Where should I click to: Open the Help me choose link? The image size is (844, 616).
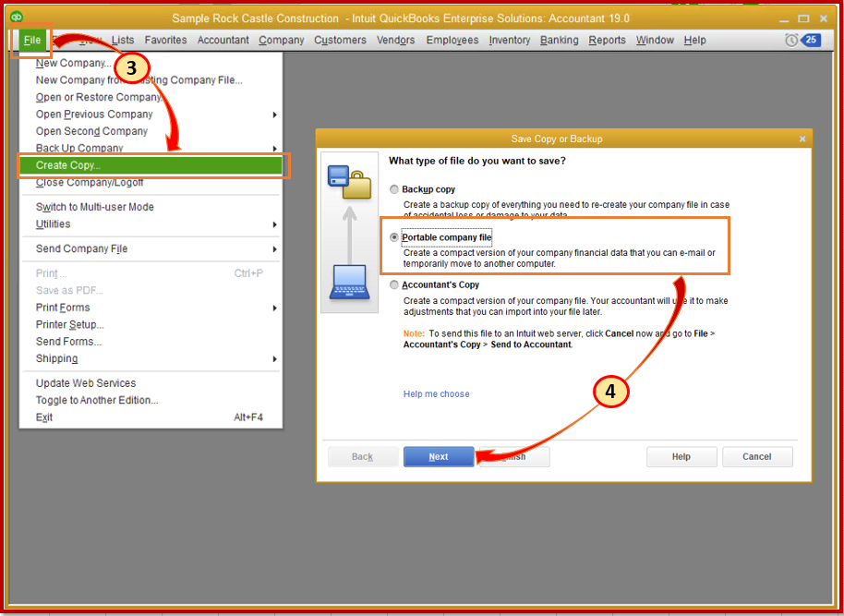pyautogui.click(x=437, y=394)
